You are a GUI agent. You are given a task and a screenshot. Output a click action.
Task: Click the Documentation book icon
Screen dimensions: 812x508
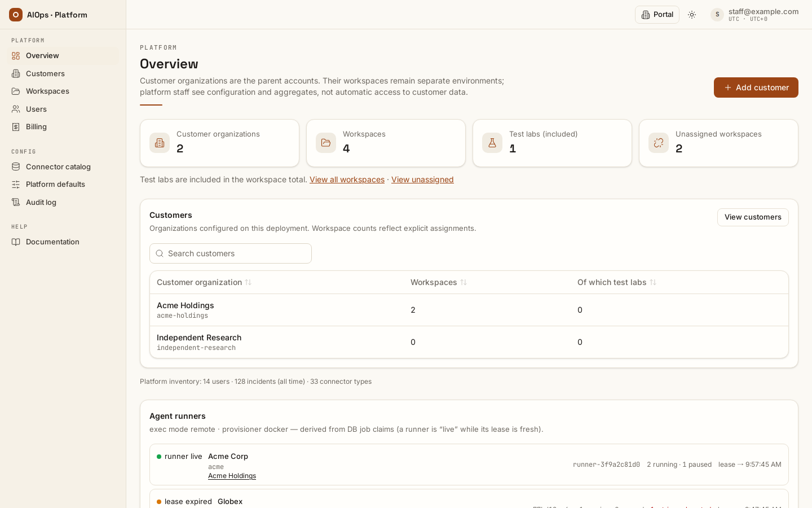click(16, 242)
